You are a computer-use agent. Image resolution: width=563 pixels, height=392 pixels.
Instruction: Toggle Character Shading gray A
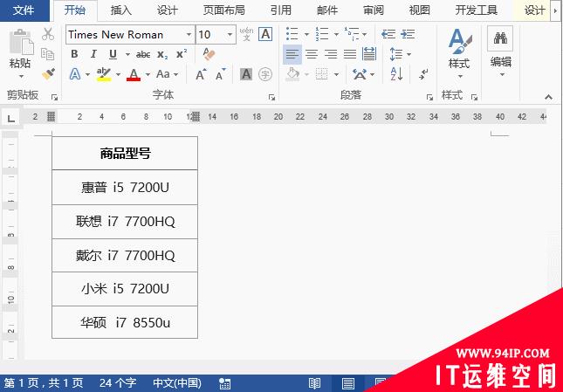[246, 74]
